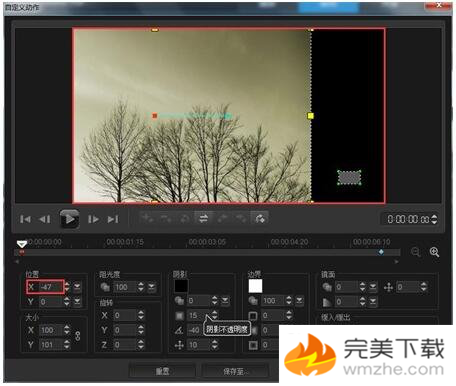
Task: Open the black shadow color swatch
Action: click(x=181, y=286)
